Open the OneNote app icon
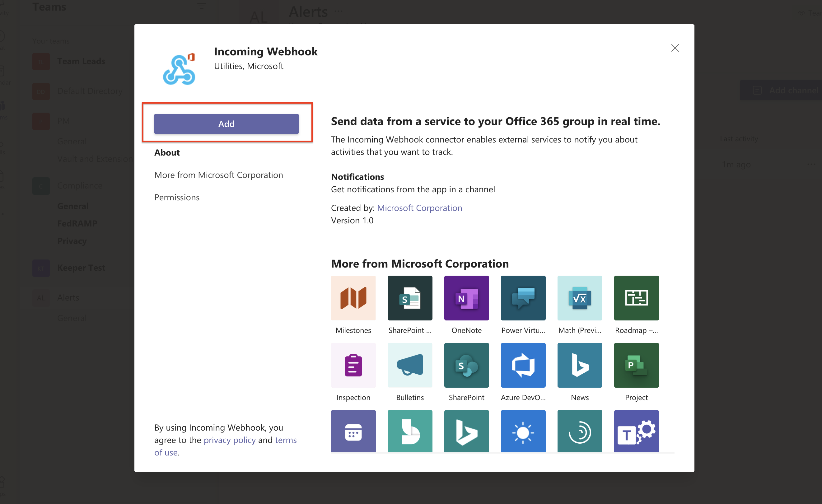The height and width of the screenshot is (504, 822). coord(466,298)
